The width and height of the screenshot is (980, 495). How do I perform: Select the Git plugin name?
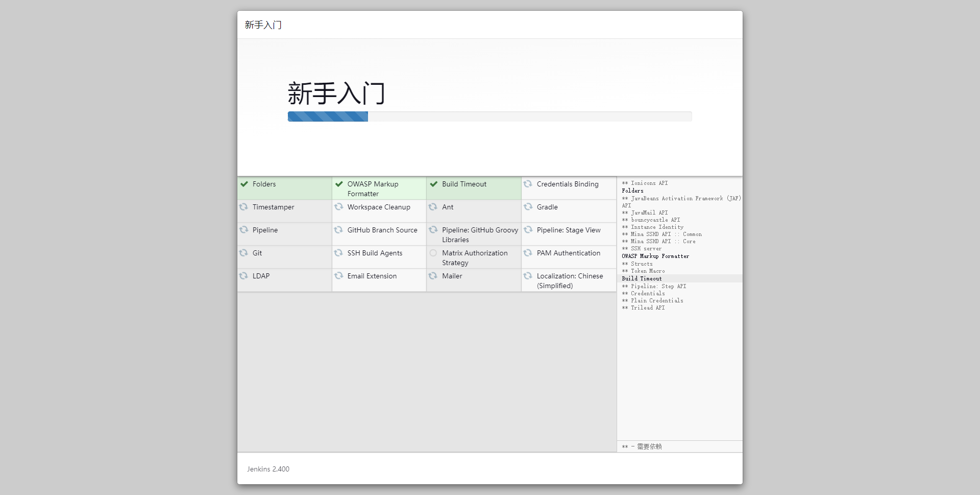(x=257, y=253)
